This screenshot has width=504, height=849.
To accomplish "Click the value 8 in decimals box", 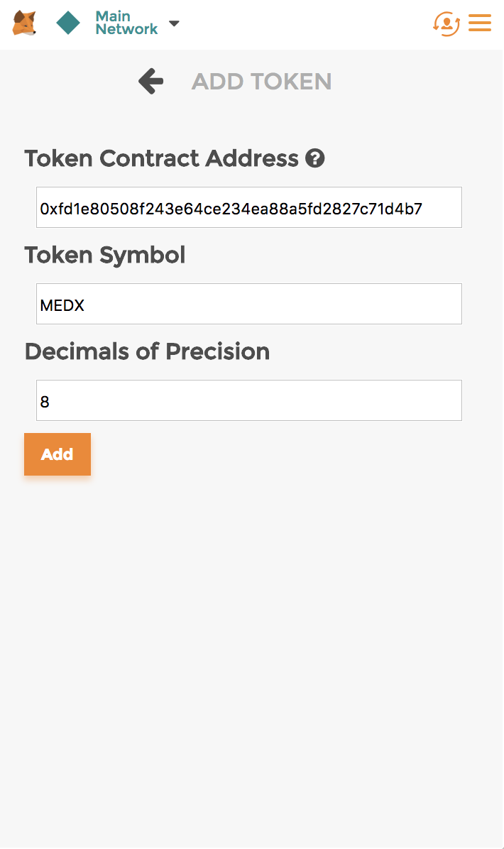I will 45,402.
